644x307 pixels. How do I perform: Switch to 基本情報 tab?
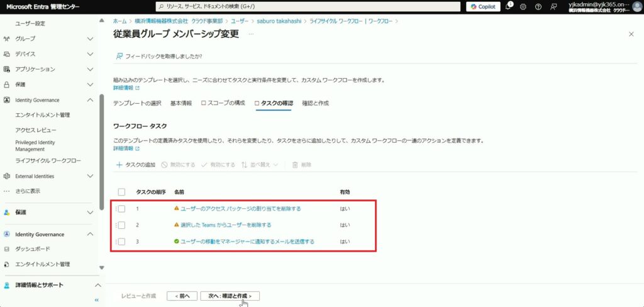[x=181, y=103]
